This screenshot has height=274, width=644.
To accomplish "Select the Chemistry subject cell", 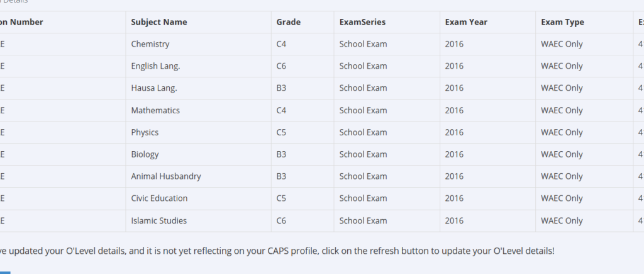I will pos(150,44).
